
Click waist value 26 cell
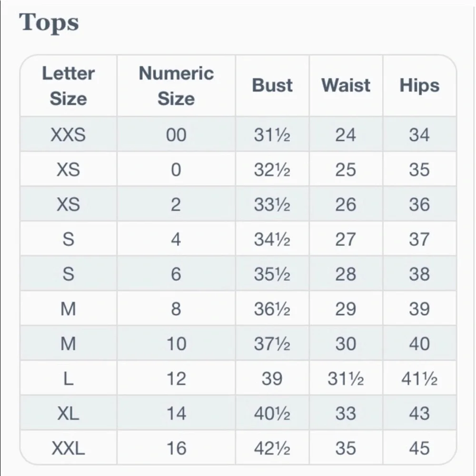point(346,204)
